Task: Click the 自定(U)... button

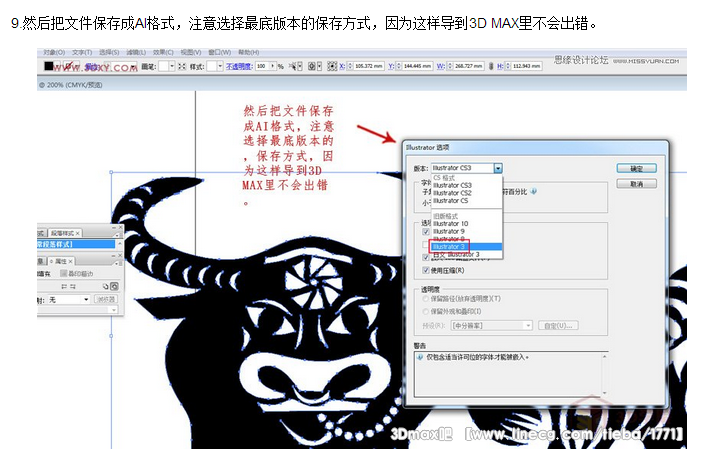Action: pos(559,326)
